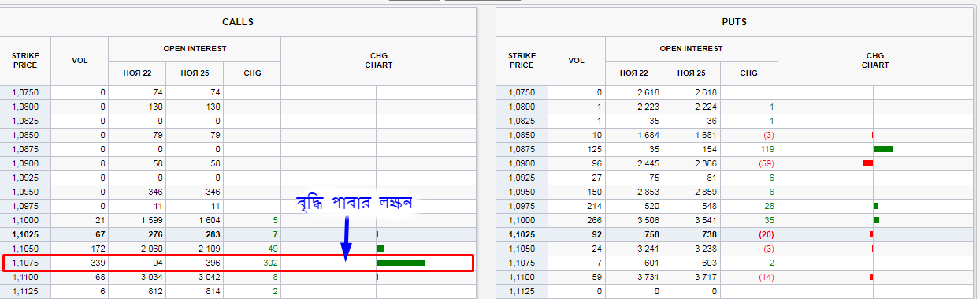
Task: Click the red bar for Puts strike 1,0900
Action: 868,163
